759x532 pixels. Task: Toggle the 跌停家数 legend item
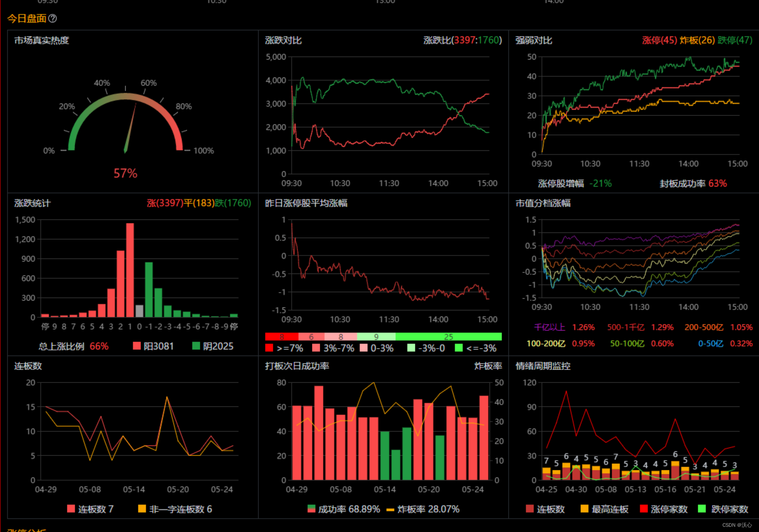[x=723, y=509]
